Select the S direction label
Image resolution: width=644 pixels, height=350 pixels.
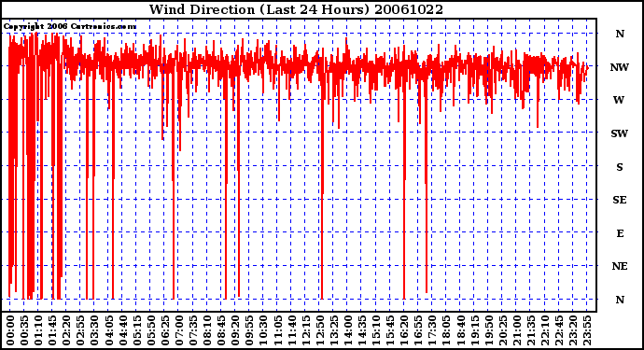(x=620, y=167)
